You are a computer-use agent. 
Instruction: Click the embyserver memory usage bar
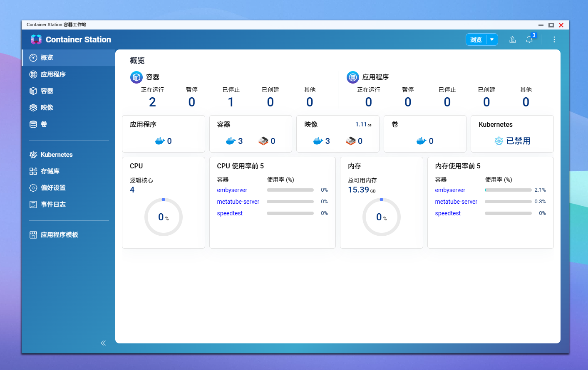coord(508,190)
